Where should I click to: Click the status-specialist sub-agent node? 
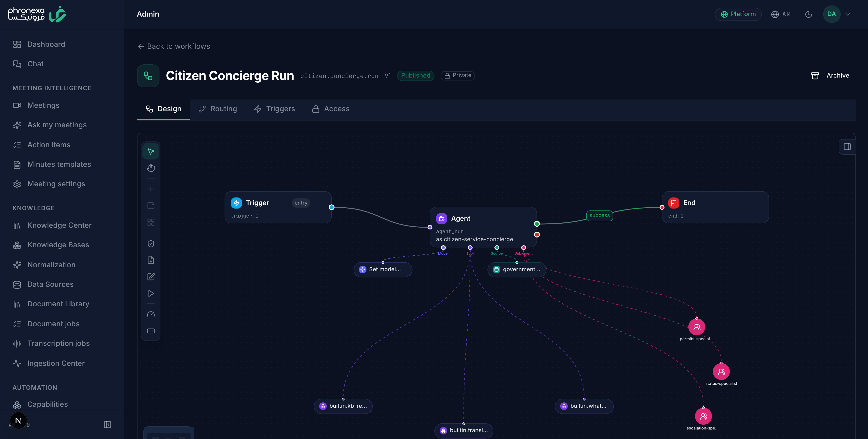point(721,372)
